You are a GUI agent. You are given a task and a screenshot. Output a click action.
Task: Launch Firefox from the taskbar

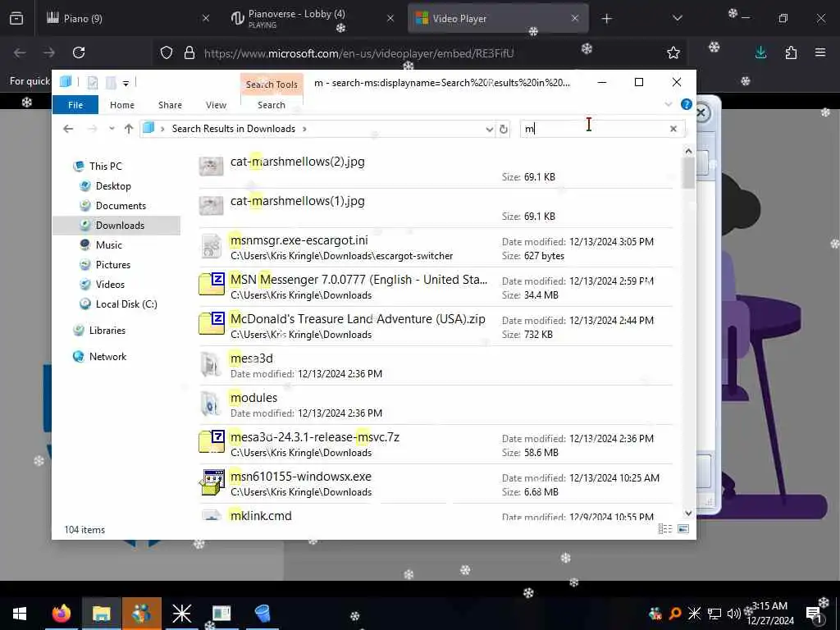click(x=61, y=614)
